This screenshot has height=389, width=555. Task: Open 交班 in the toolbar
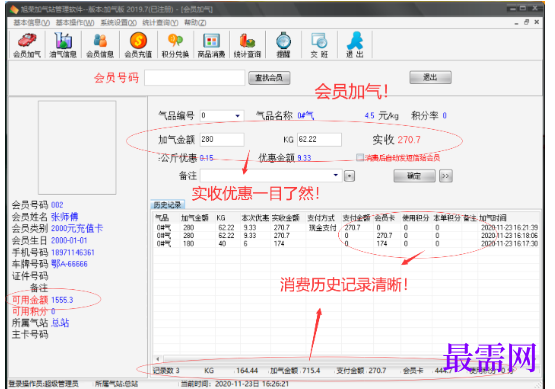pyautogui.click(x=319, y=45)
